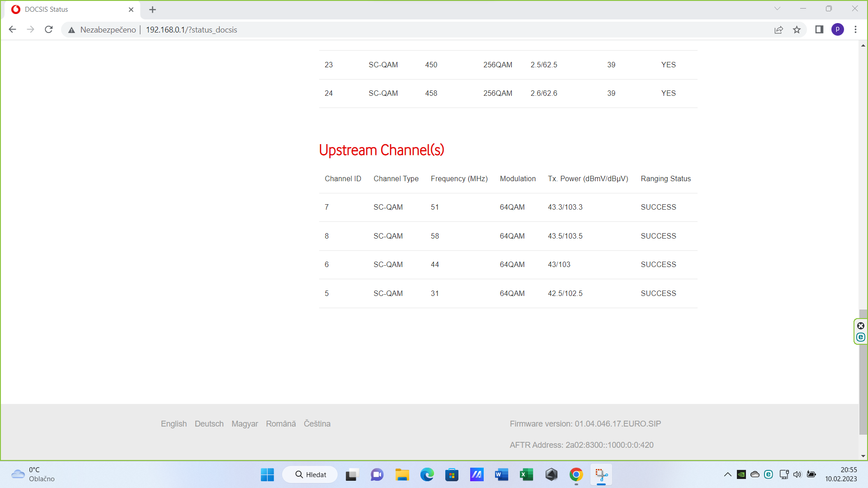Image resolution: width=868 pixels, height=488 pixels.
Task: Click the 2.5/62.5 downstream value
Action: [544, 65]
